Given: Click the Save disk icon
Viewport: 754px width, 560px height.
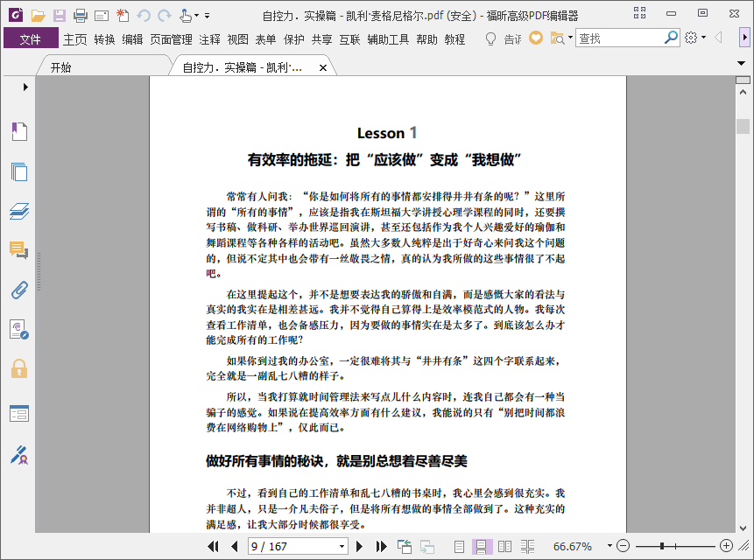Looking at the screenshot, I should pyautogui.click(x=60, y=16).
